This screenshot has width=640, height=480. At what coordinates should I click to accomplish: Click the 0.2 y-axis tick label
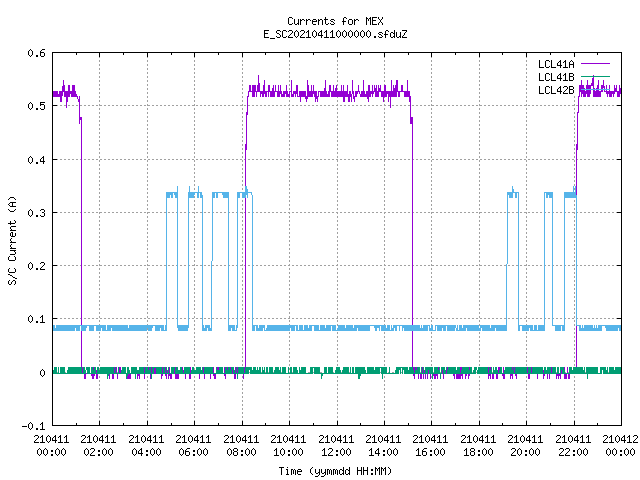click(x=36, y=266)
